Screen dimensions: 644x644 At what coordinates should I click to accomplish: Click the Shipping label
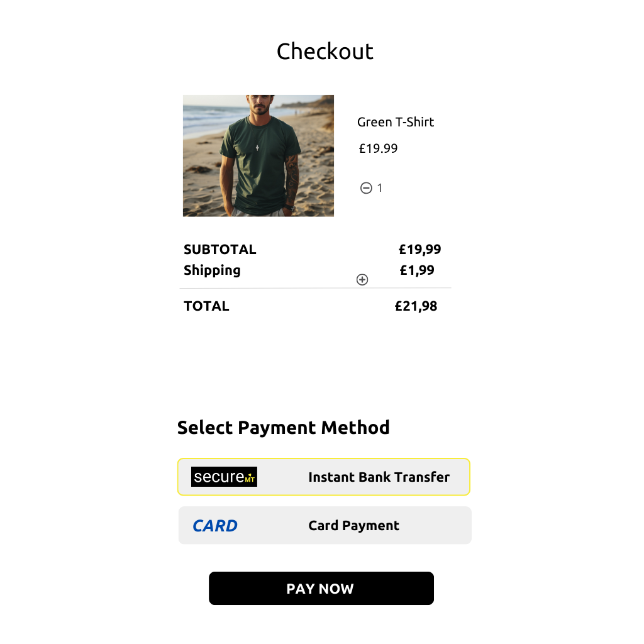coord(212,270)
